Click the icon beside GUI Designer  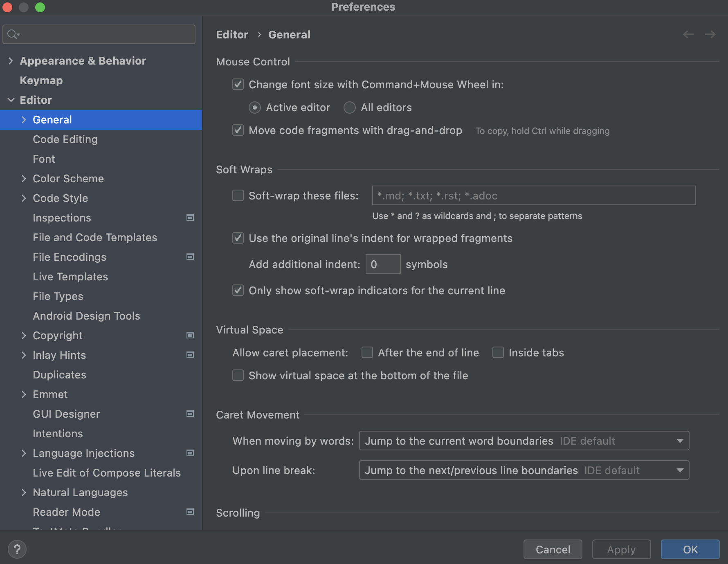190,414
